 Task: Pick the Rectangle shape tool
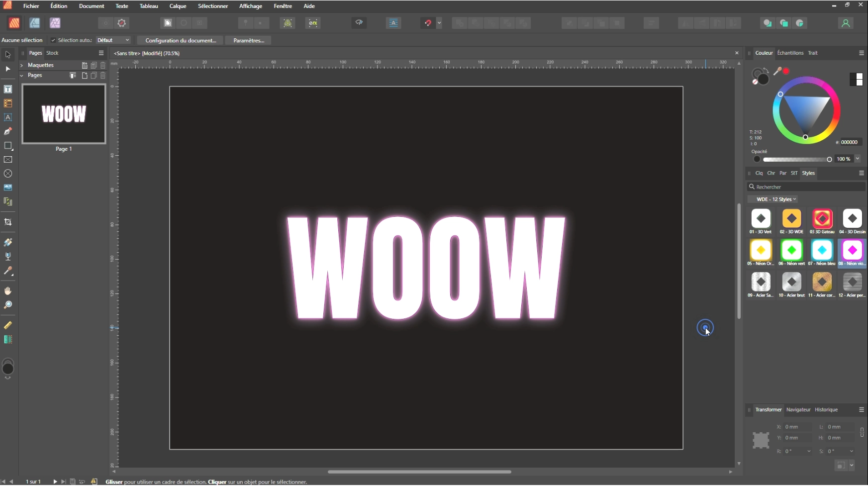point(8,146)
